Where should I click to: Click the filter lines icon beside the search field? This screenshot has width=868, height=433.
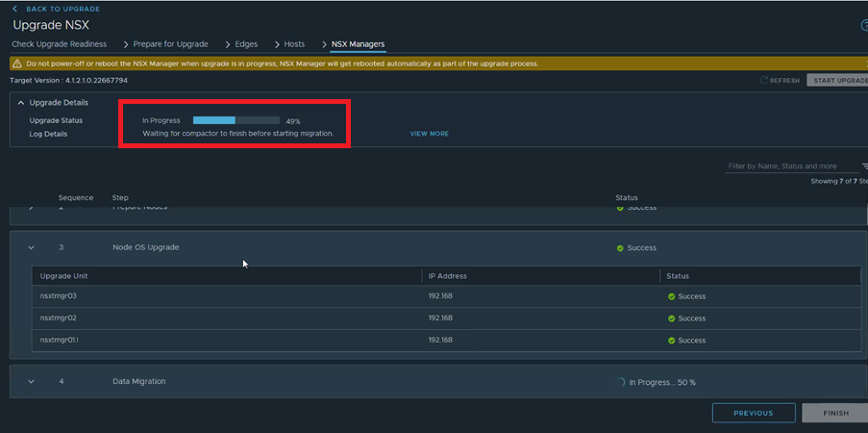(x=864, y=166)
